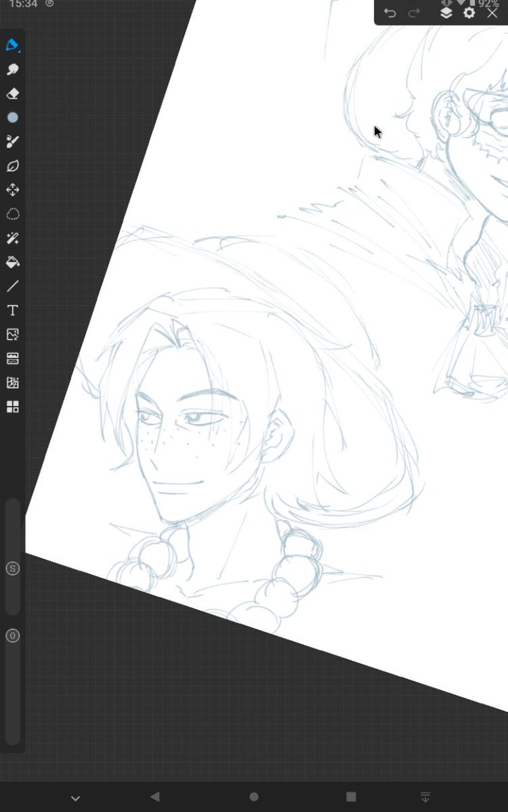Viewport: 508px width, 812px height.
Task: Undo the last stroke
Action: (390, 13)
